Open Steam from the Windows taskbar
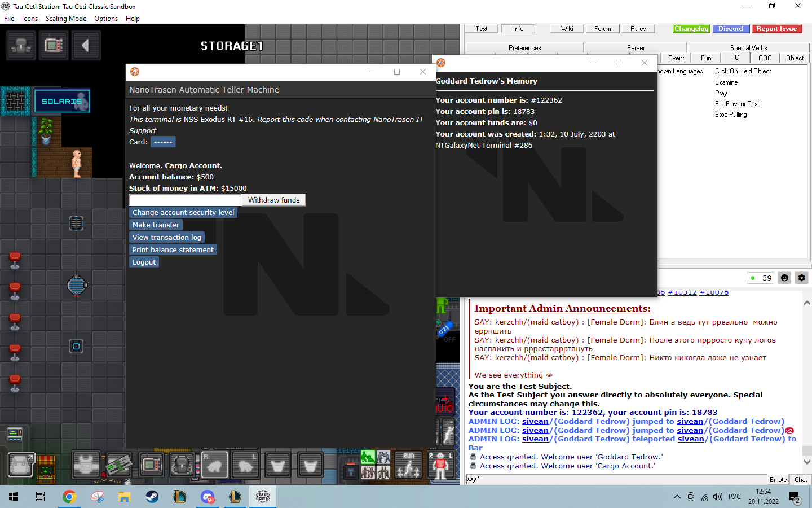 pos(152,497)
